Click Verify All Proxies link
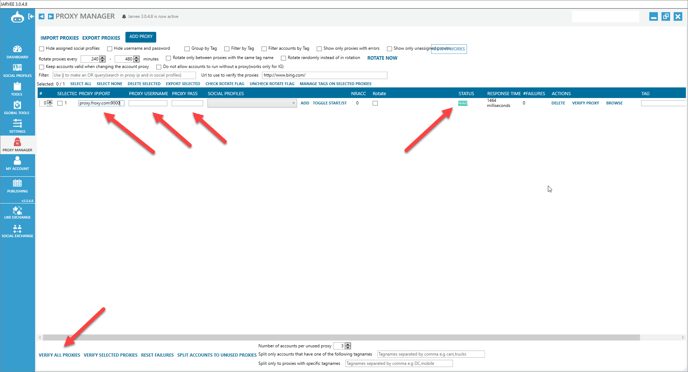 click(59, 355)
